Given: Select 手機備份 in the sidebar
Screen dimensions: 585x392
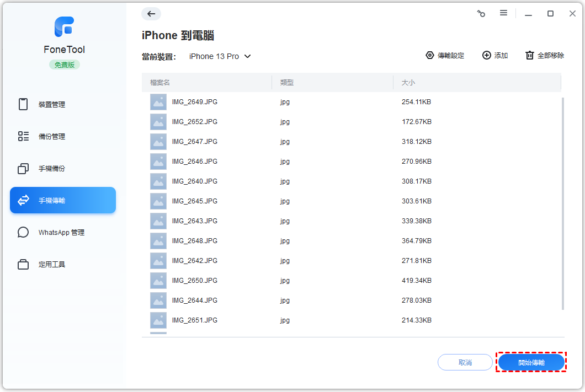Looking at the screenshot, I should [x=51, y=169].
